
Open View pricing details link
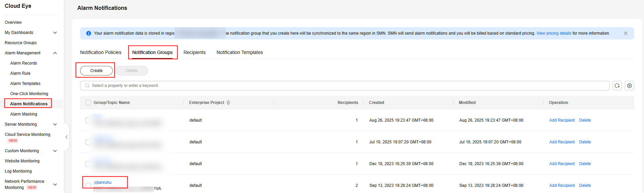[x=554, y=33]
